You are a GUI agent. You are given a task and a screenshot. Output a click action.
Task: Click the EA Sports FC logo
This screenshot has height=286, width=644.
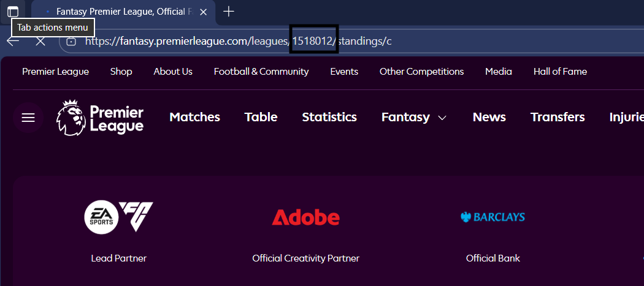pyautogui.click(x=118, y=217)
